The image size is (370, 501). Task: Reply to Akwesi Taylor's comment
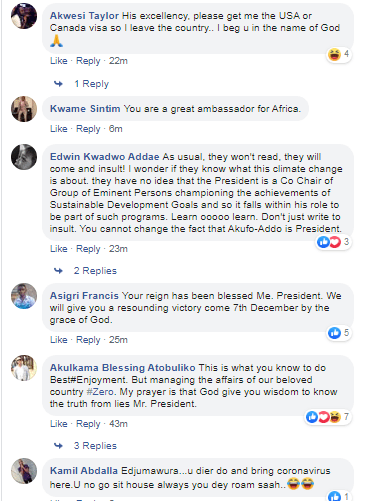tap(88, 61)
